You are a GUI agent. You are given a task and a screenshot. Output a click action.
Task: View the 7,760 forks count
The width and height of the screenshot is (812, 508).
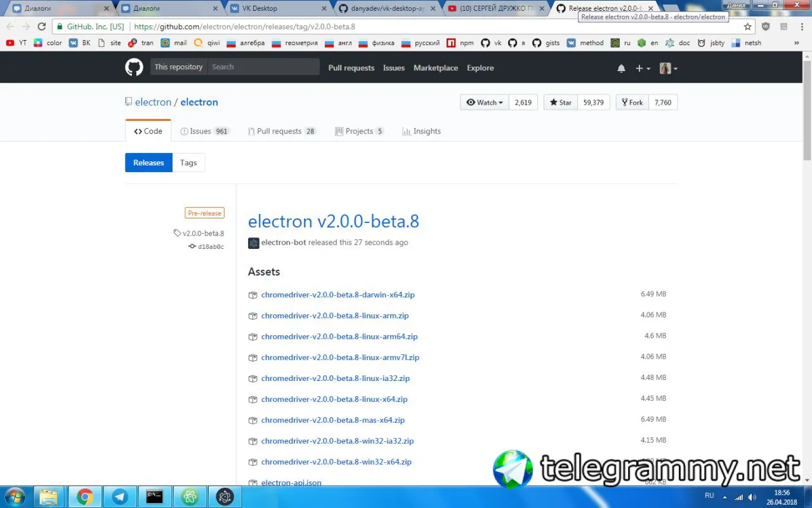point(663,102)
